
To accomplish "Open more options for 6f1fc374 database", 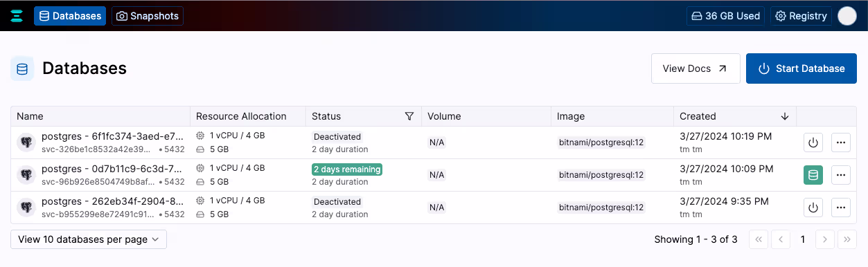I will (841, 142).
